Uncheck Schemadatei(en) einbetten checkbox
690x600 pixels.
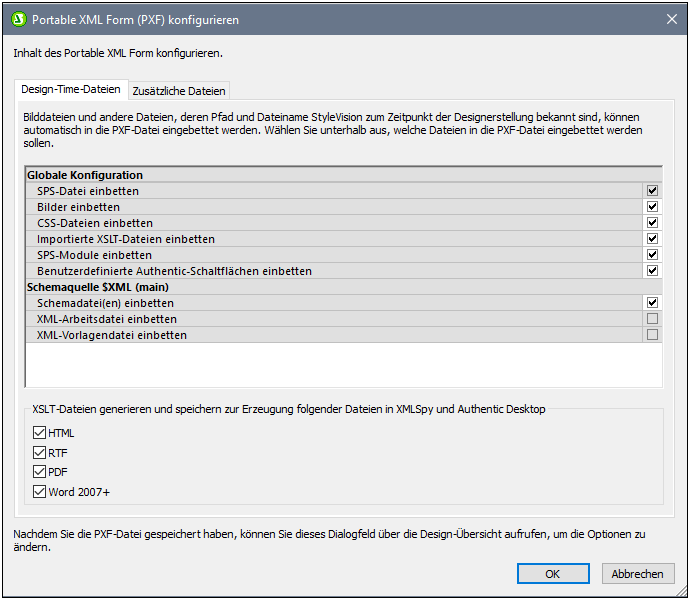coord(652,303)
